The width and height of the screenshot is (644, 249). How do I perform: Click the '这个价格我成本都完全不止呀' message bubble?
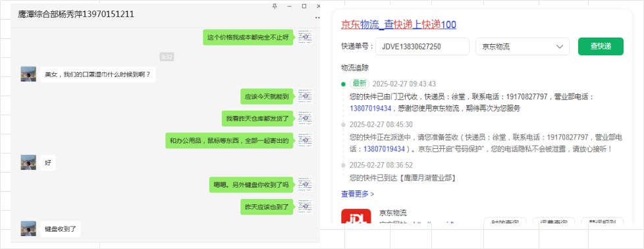(248, 38)
